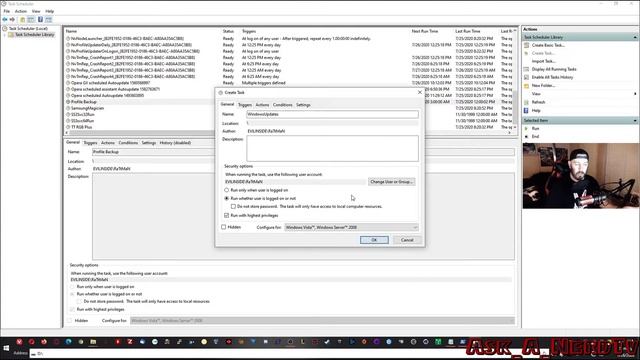The height and width of the screenshot is (360, 640).
Task: Click the Display All Running Tasks icon
Action: tap(527, 69)
